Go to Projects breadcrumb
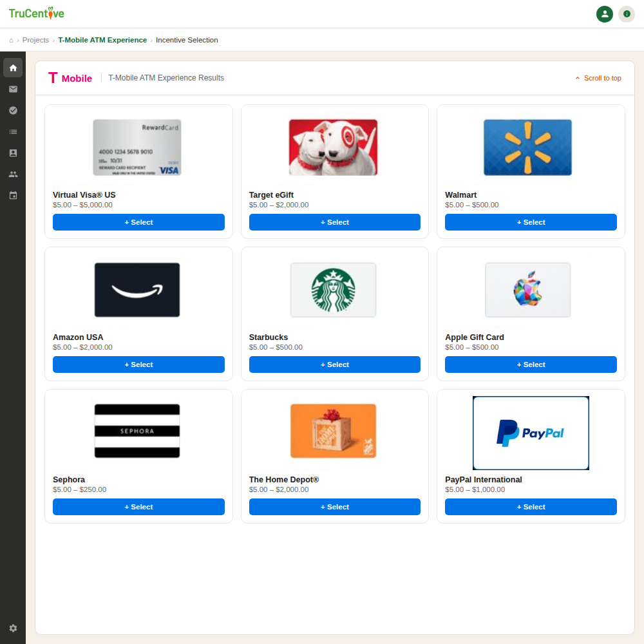Viewport: 644px width, 644px height. (35, 40)
